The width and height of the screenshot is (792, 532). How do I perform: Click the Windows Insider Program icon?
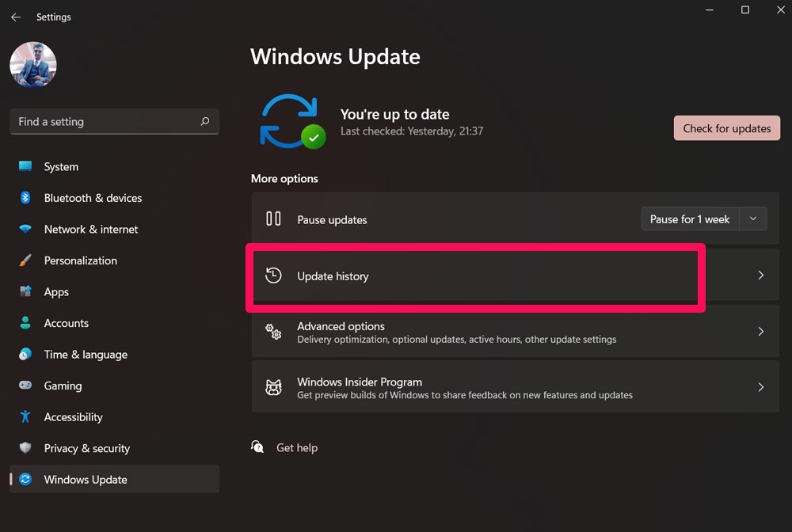click(x=273, y=388)
